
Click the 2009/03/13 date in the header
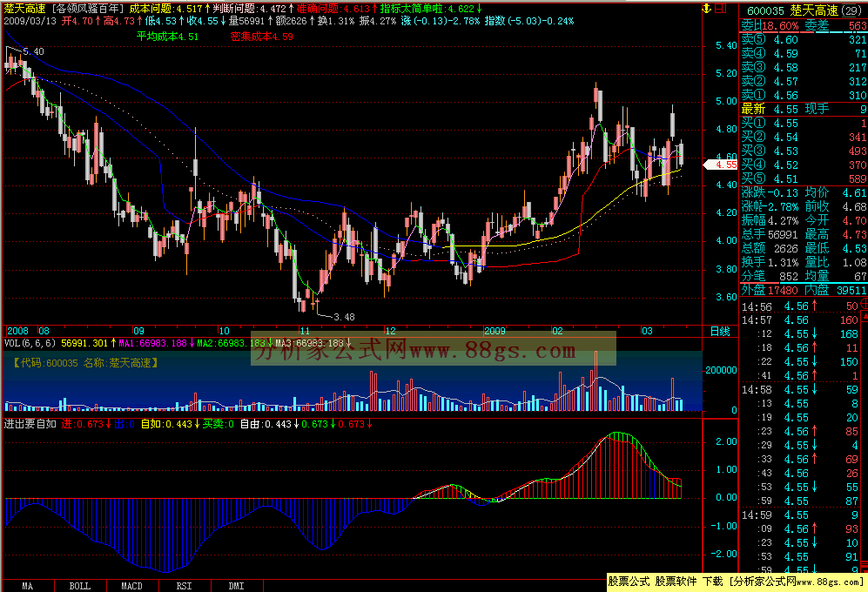click(30, 21)
